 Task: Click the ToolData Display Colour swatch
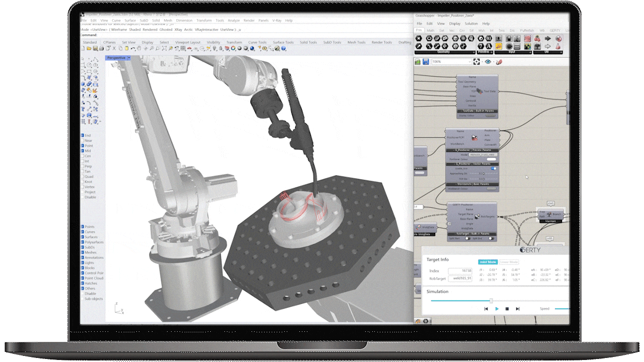[x=491, y=116]
